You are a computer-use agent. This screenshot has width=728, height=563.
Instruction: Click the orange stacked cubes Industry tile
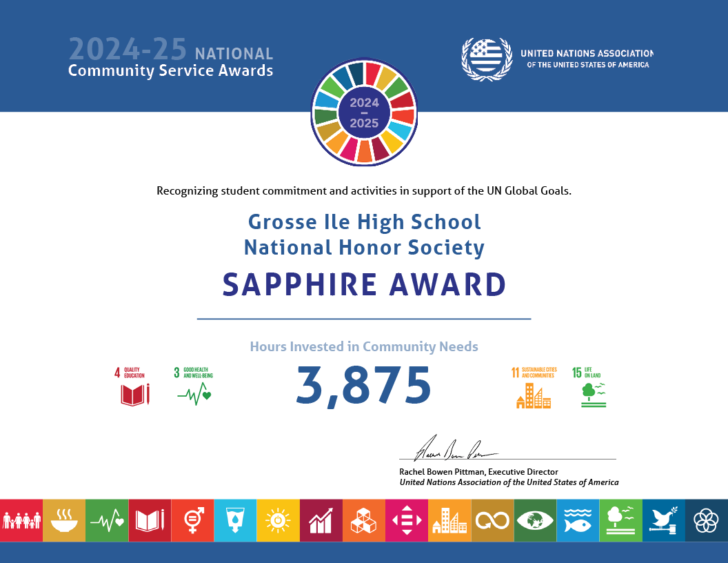click(364, 520)
